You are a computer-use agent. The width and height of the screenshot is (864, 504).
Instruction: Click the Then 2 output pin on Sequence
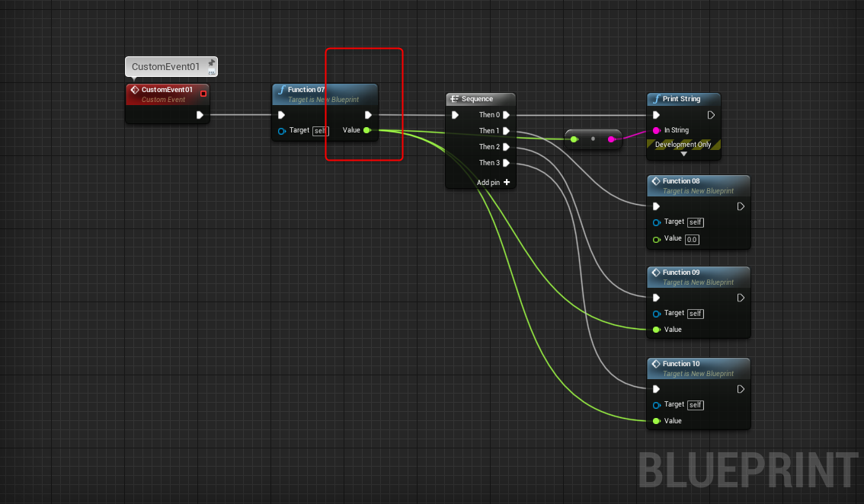click(x=507, y=147)
